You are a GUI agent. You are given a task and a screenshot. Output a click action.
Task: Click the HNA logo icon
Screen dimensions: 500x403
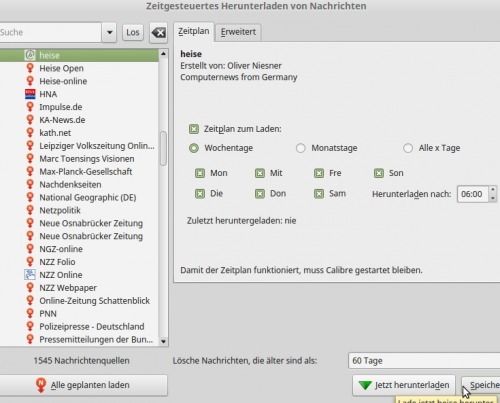[30, 94]
